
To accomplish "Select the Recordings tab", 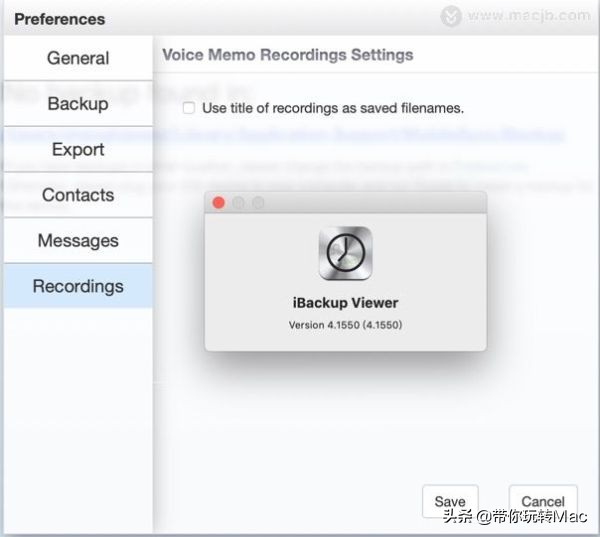I will point(78,286).
